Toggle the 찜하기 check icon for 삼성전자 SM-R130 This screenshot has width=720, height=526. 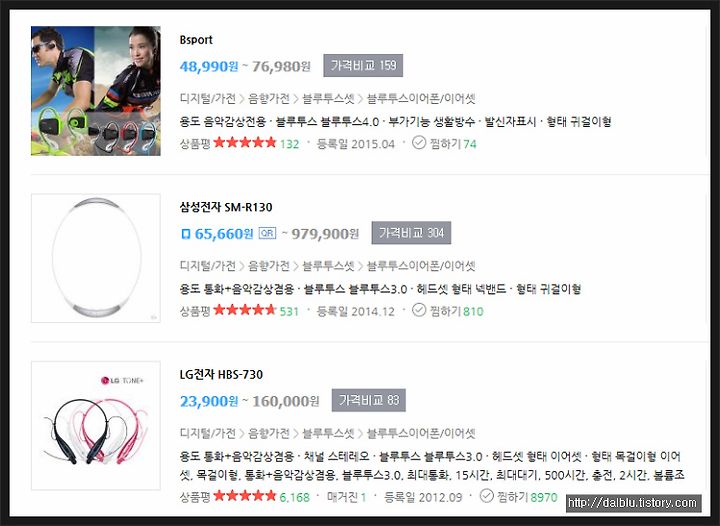(x=419, y=310)
